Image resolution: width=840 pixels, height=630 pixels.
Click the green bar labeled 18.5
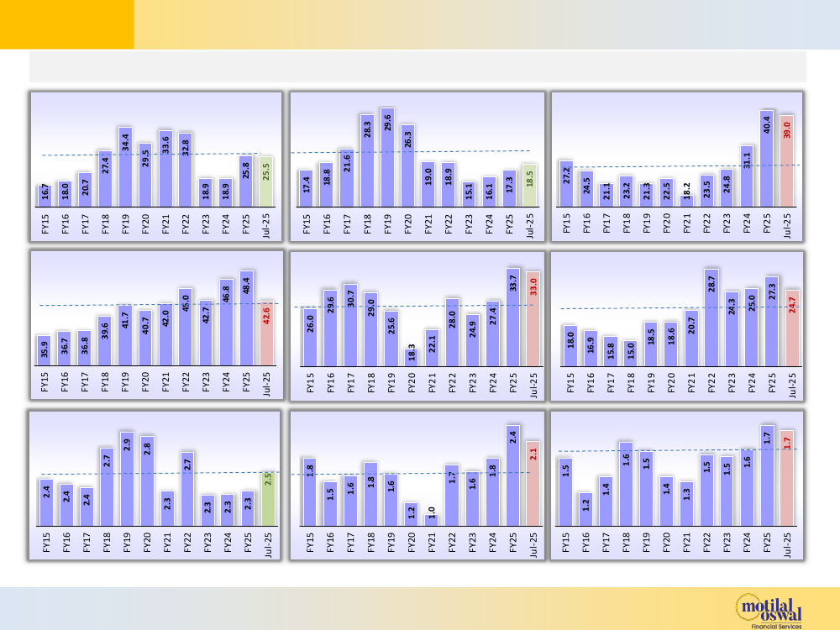pos(529,185)
